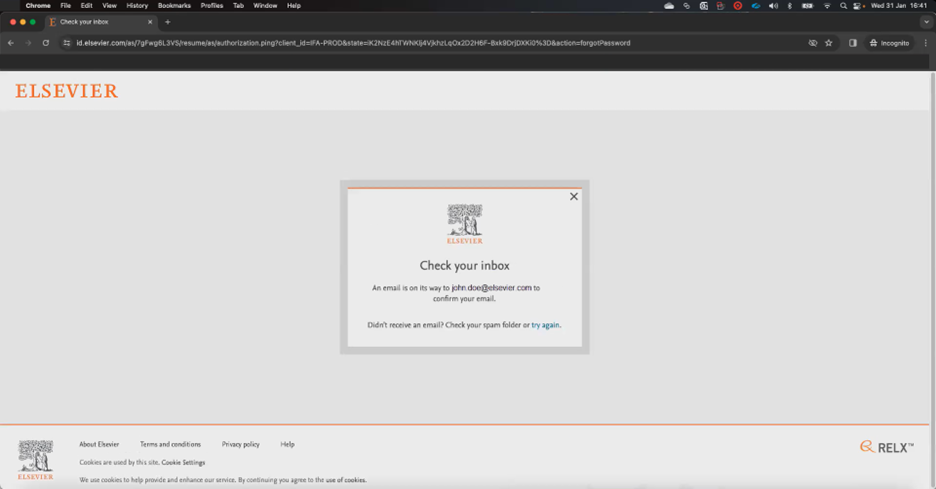Open Terms and conditions link

[x=170, y=444]
